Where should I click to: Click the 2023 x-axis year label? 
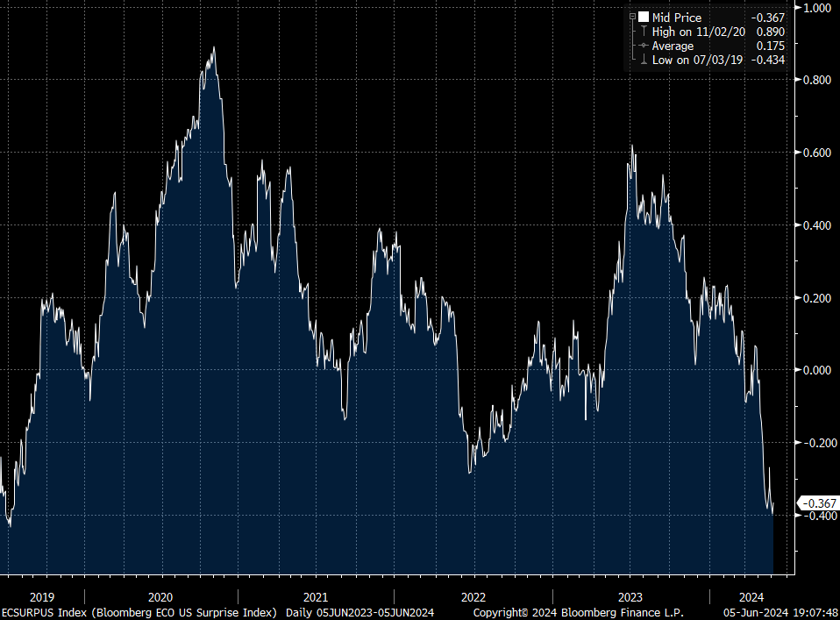[630, 597]
